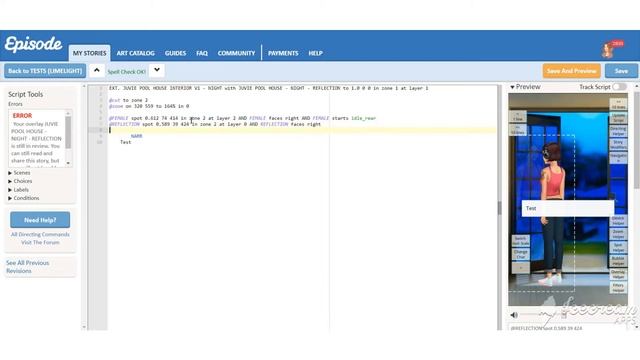
Task: Open the Bubble Helper in preview
Action: coord(618,261)
